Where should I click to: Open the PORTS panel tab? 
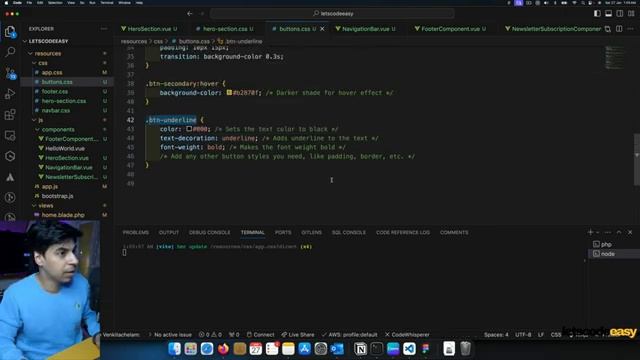coord(283,232)
